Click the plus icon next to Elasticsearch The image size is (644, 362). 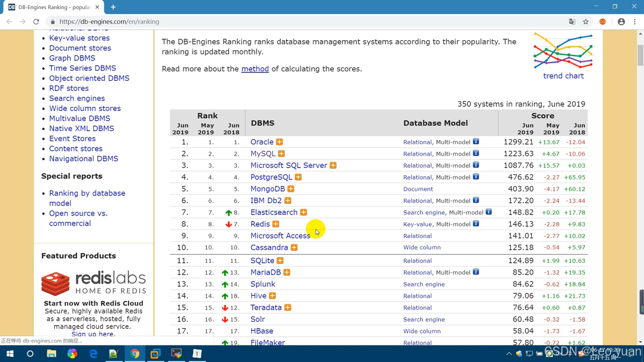click(303, 213)
